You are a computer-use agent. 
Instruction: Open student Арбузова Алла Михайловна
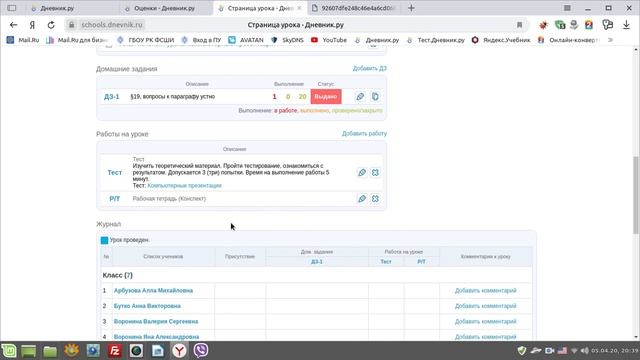point(153,291)
